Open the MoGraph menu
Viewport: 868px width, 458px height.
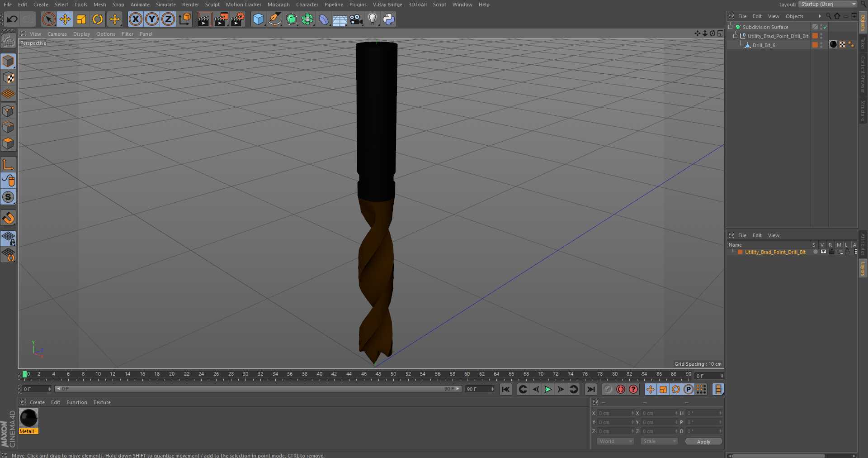[278, 5]
